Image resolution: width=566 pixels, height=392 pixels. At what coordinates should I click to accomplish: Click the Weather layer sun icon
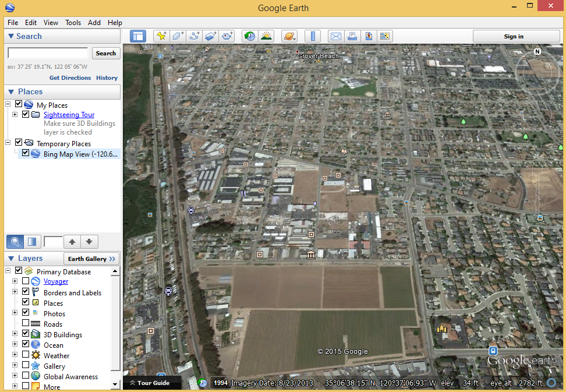[36, 355]
